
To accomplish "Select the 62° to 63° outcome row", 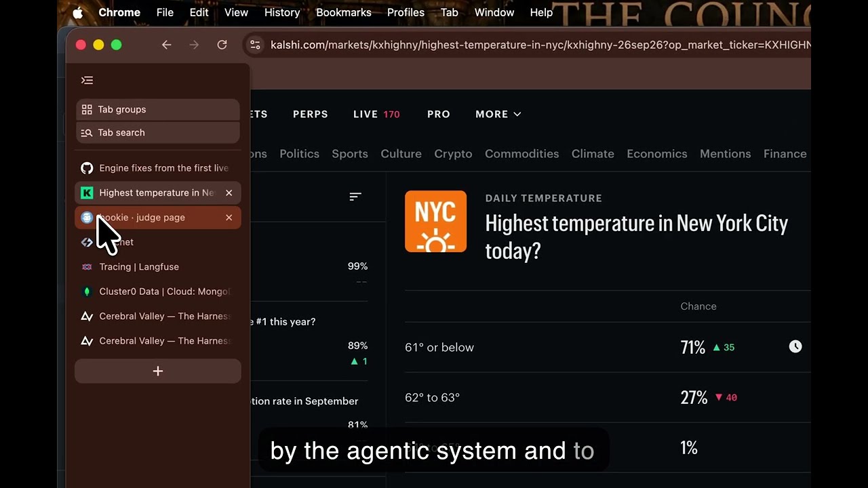I will point(608,397).
